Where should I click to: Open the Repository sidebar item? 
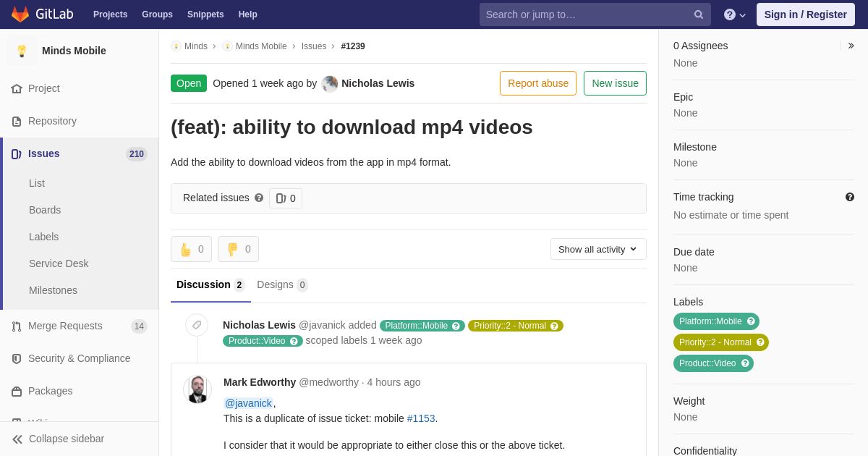click(52, 121)
